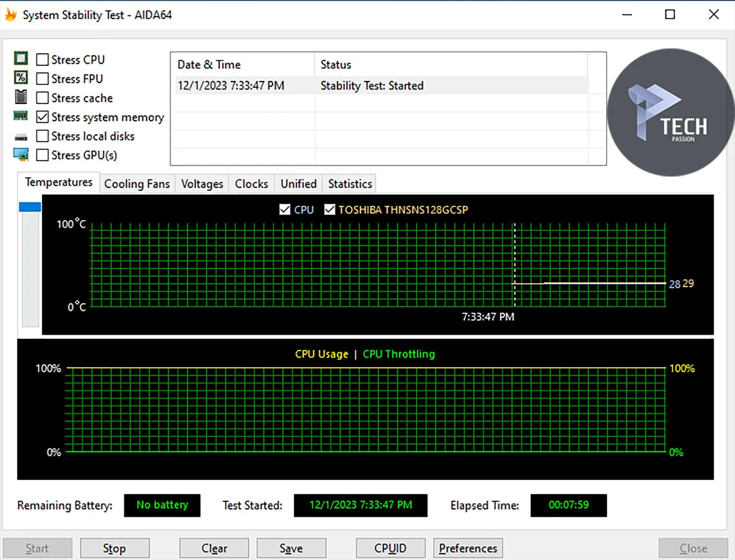Click the percent icon beside Stress FPU
Viewport: 735px width, 560px height.
click(21, 78)
